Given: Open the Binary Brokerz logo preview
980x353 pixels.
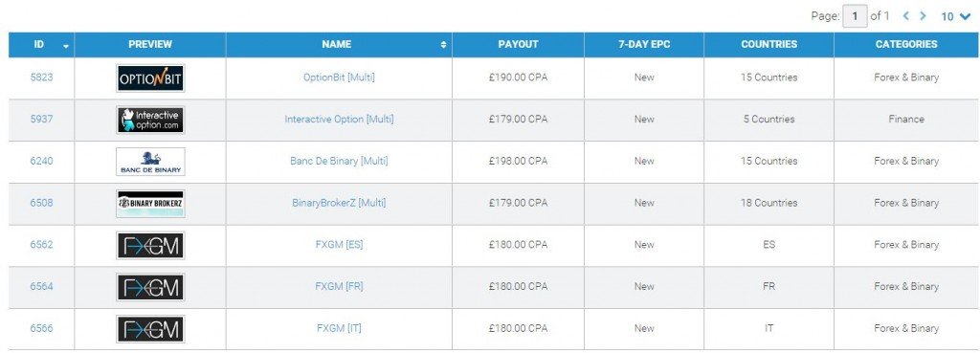Looking at the screenshot, I should 150,204.
